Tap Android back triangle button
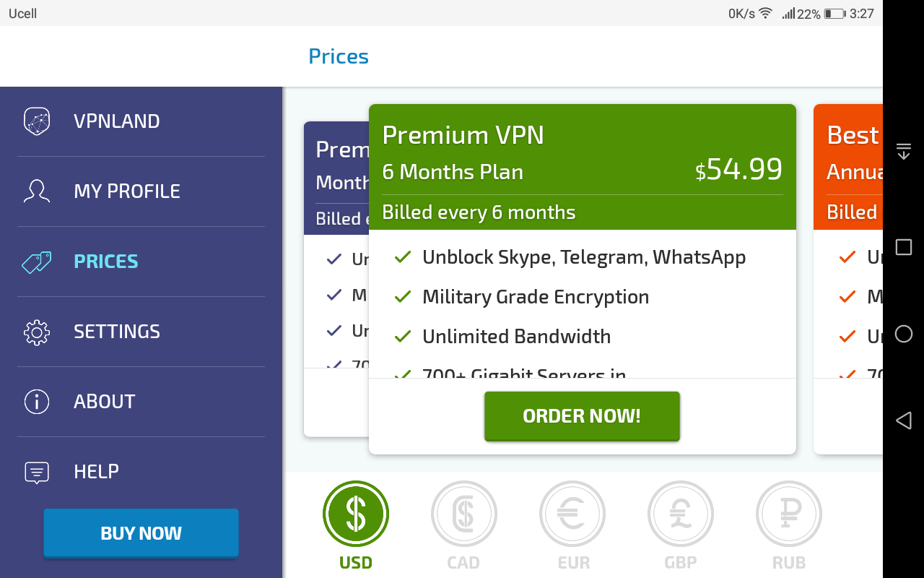924x578 pixels. pos(903,420)
